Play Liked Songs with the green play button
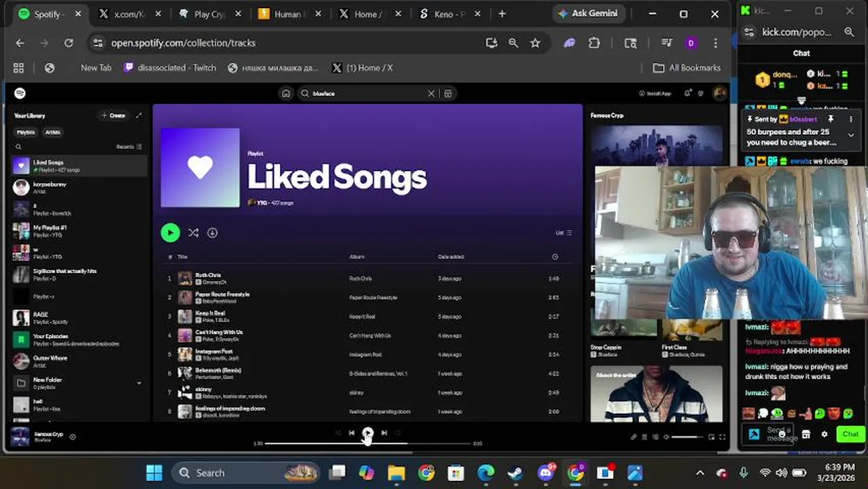 tap(170, 233)
